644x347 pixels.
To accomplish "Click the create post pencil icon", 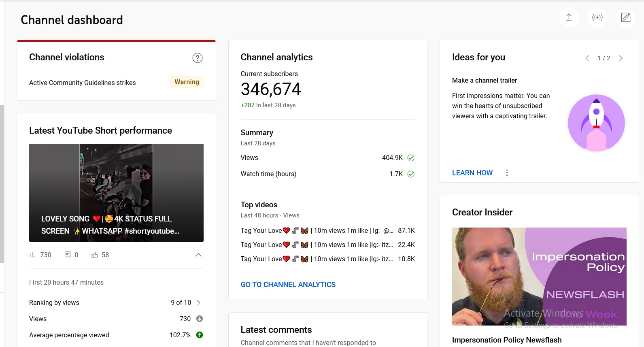I will point(625,17).
